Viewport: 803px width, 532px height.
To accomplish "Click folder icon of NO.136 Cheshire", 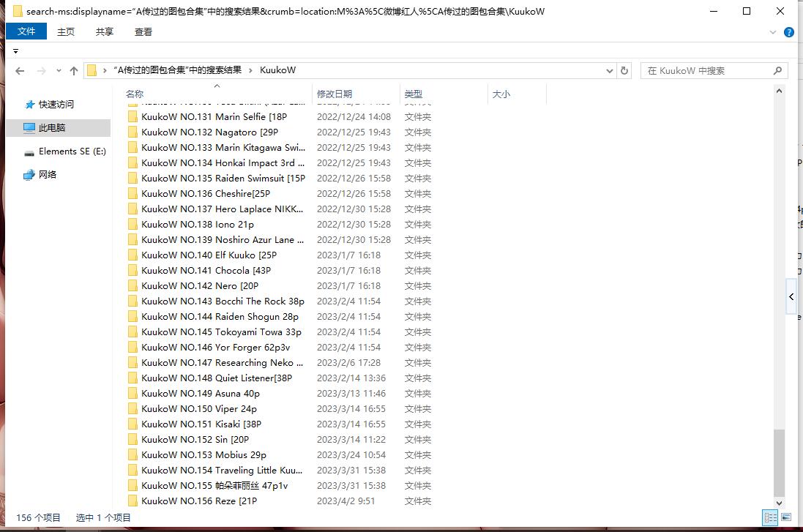I will [x=132, y=193].
